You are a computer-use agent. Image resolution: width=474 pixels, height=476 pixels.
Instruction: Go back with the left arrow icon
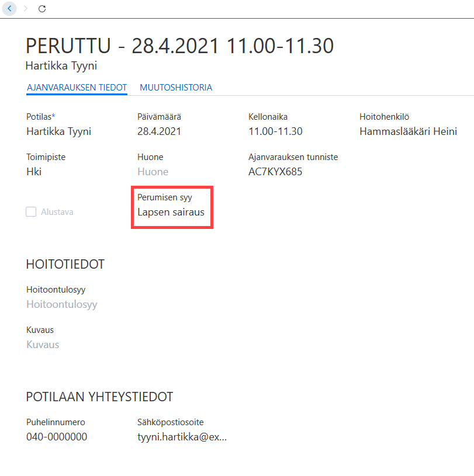coord(9,9)
